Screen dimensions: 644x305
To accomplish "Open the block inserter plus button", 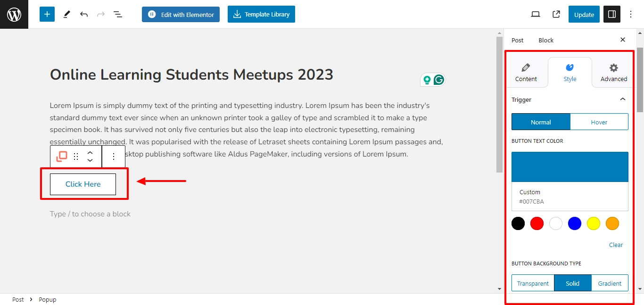I will point(47,14).
